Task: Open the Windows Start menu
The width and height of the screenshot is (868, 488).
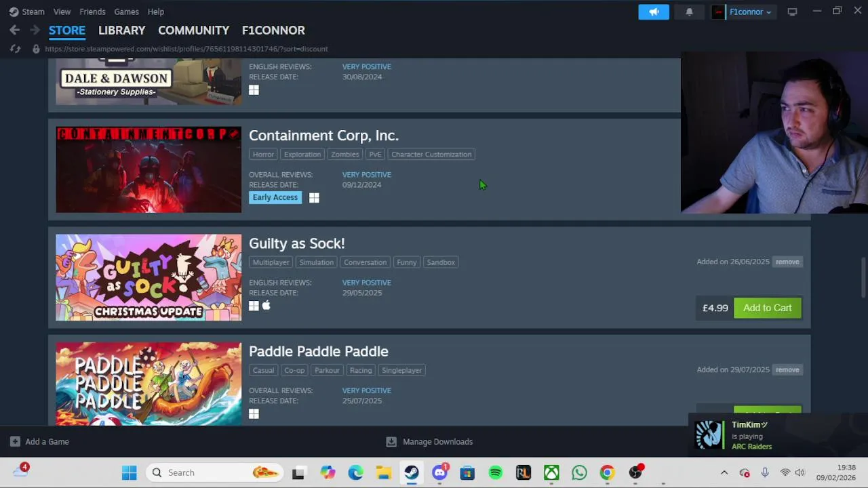Action: point(129,472)
